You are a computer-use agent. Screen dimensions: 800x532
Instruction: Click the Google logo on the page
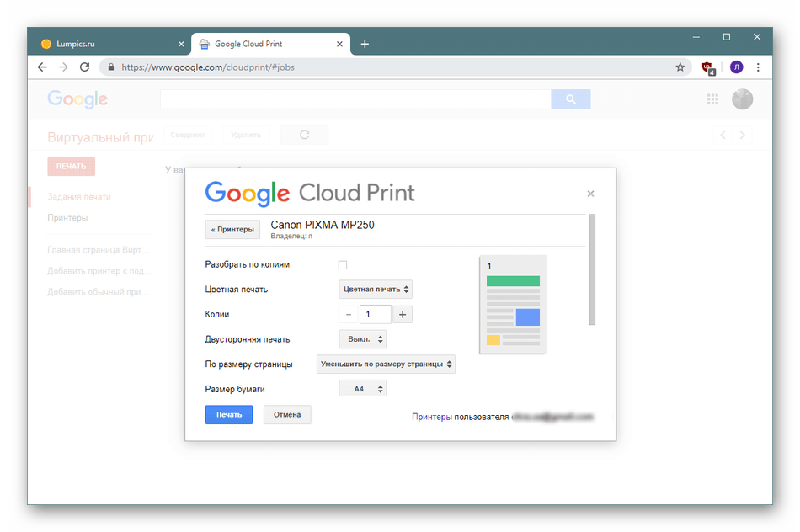tap(77, 99)
